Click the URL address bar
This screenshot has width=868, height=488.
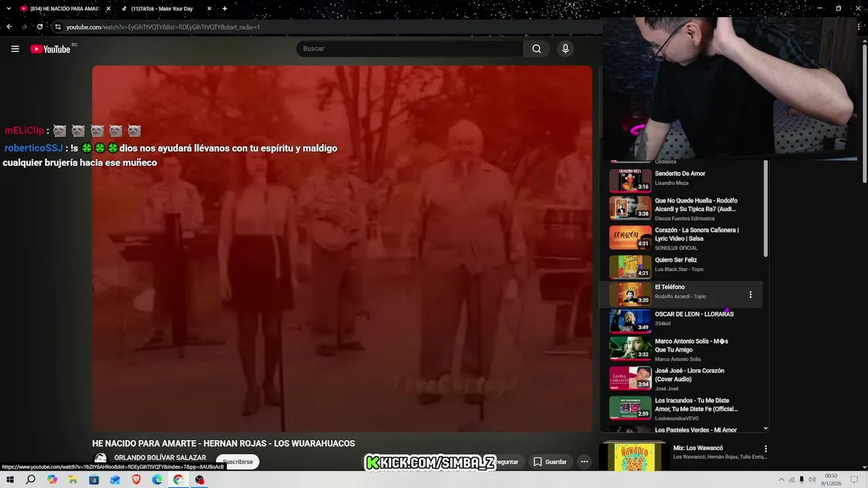click(x=325, y=26)
